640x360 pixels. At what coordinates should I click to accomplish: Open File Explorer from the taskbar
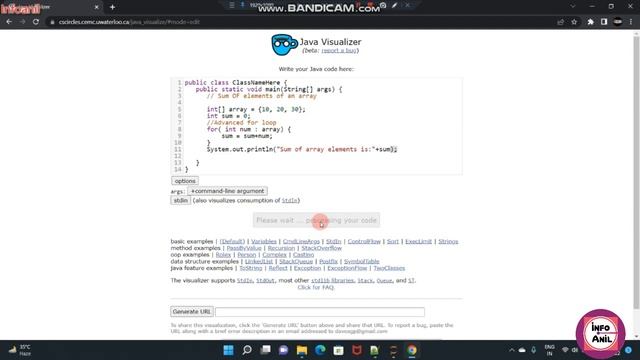tap(302, 350)
